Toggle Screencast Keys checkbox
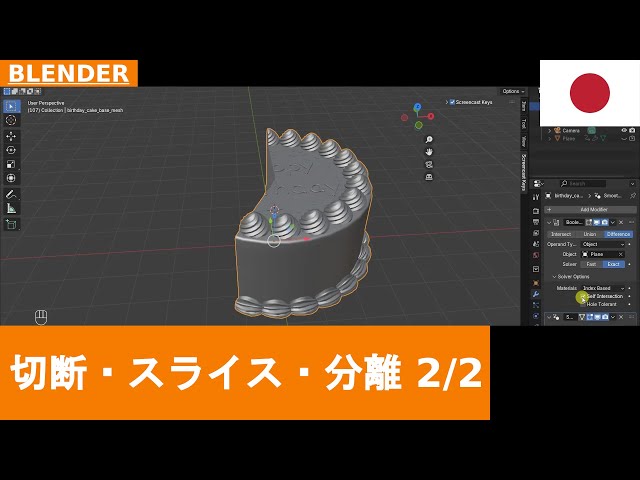Image resolution: width=640 pixels, height=480 pixels. click(x=452, y=102)
